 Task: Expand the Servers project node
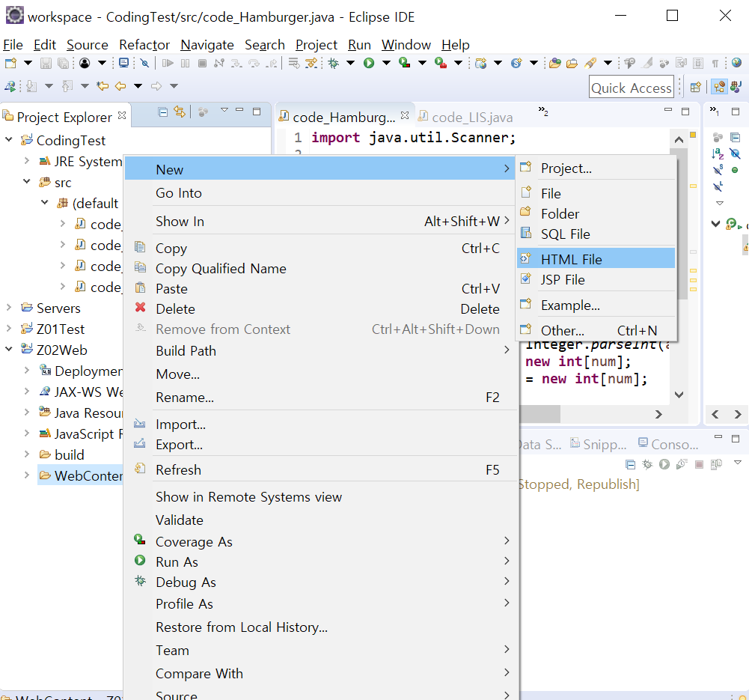pyautogui.click(x=8, y=308)
